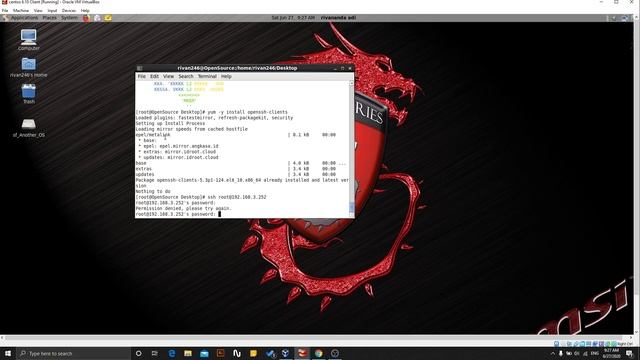640x360 pixels.
Task: Click the Windows taskbar search box
Action: [73, 353]
